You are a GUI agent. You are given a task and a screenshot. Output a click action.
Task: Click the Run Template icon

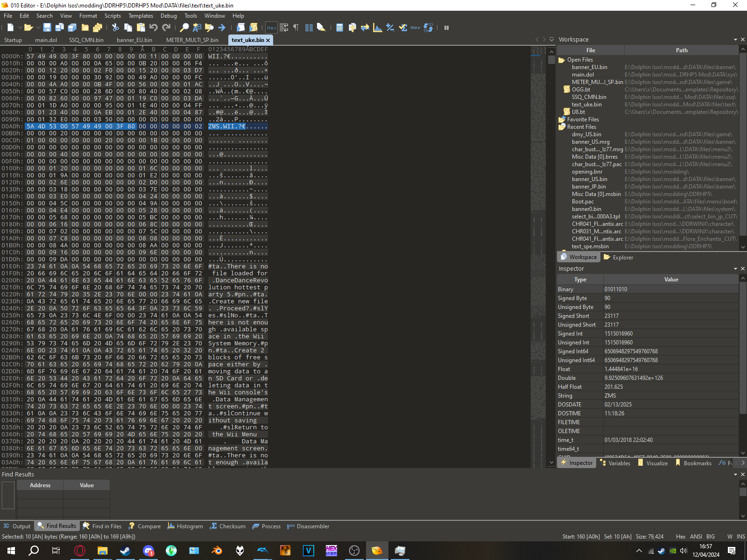click(x=254, y=28)
